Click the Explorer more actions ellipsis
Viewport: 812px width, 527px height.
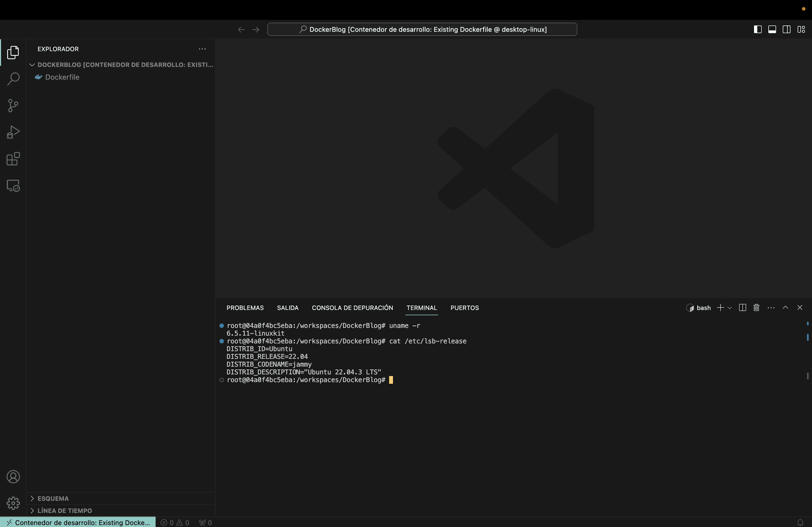pos(202,49)
